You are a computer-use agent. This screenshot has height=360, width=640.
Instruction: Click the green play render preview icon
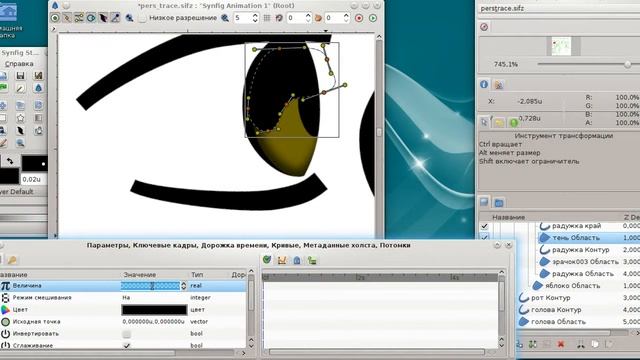[x=373, y=18]
